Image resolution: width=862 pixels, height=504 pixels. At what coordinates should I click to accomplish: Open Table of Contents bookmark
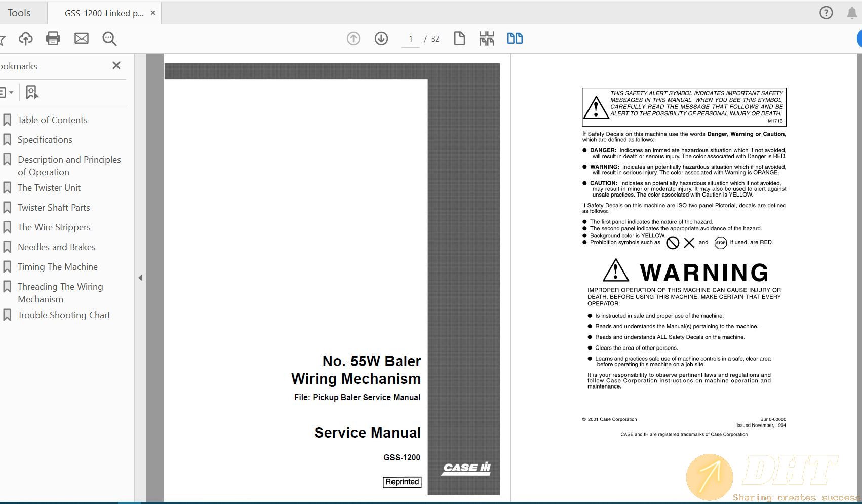click(52, 120)
